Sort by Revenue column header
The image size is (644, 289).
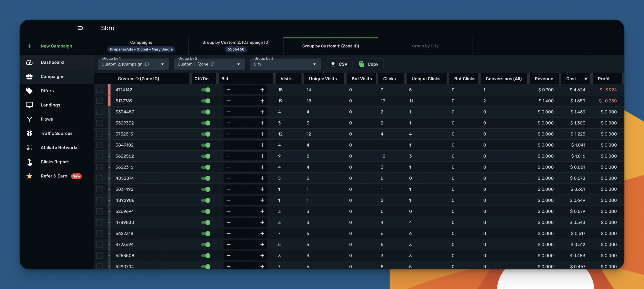click(544, 79)
